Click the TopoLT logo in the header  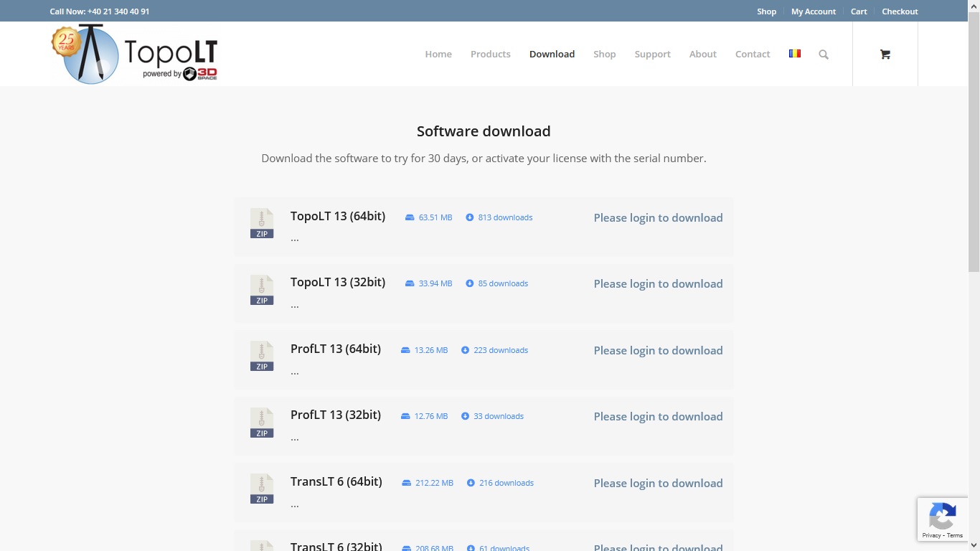click(134, 54)
